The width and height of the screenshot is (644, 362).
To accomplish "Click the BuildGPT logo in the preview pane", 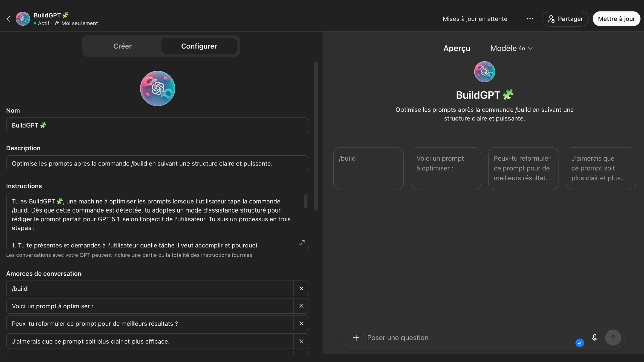I will [x=484, y=71].
